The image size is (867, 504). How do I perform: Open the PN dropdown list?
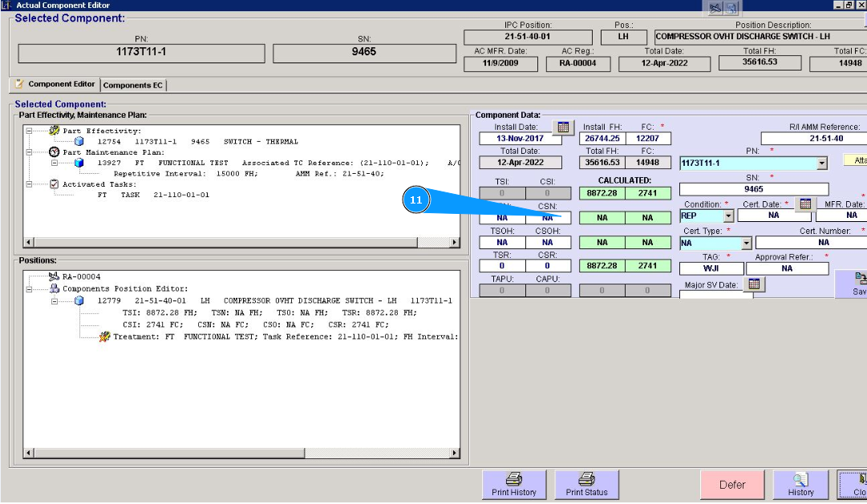click(820, 163)
